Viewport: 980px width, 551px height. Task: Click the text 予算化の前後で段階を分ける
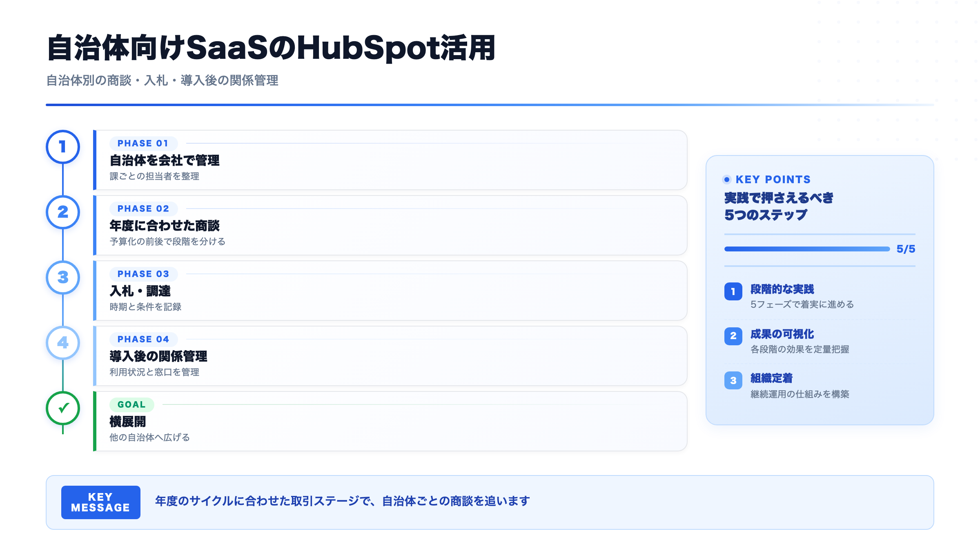click(167, 242)
